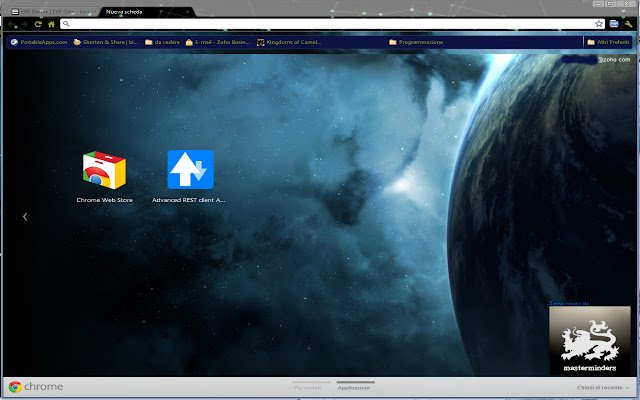This screenshot has width=640, height=400.
Task: Open the E-mail Zoho Business bookmark
Action: [x=218, y=42]
